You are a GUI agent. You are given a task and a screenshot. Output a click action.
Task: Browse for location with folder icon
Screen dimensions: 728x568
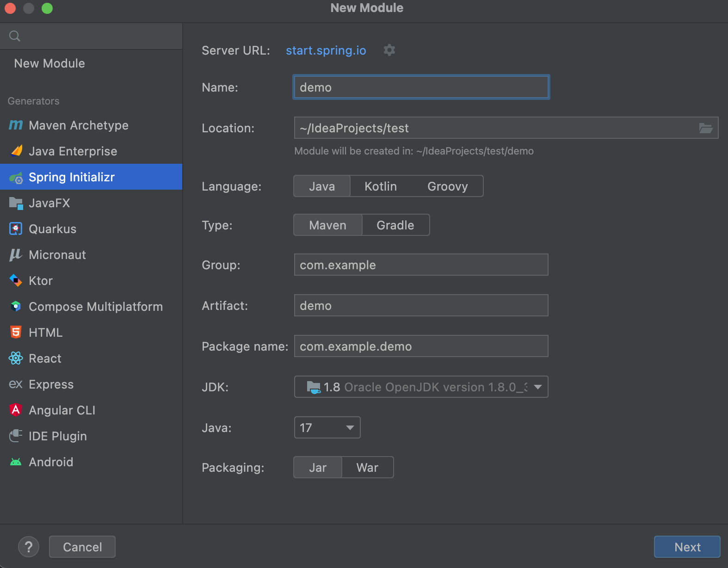706,128
